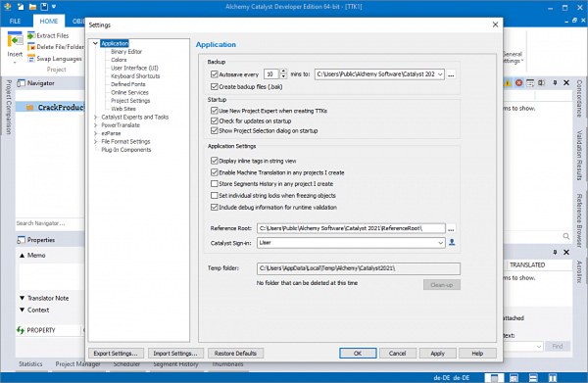The image size is (588, 383).
Task: Toggle Use New Project Expert checkbox
Action: [x=214, y=111]
